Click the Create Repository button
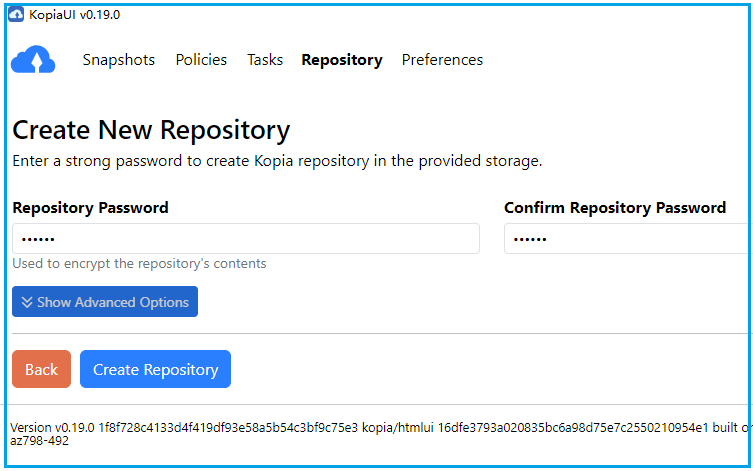Image resolution: width=753 pixels, height=471 pixels. [x=155, y=369]
